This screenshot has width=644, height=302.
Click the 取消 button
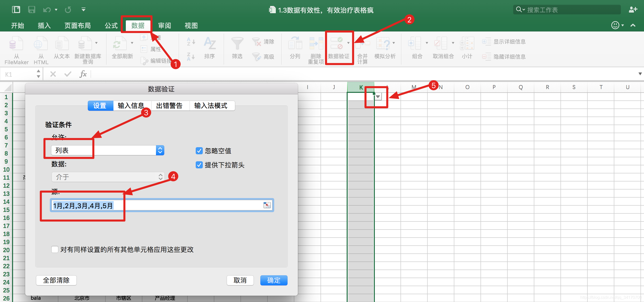240,280
